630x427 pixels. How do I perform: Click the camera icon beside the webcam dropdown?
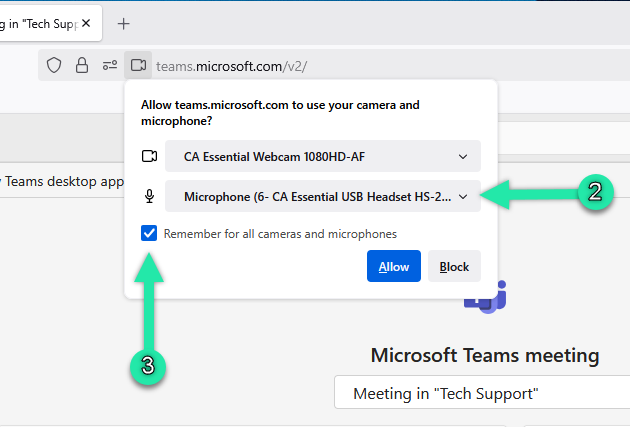149,156
